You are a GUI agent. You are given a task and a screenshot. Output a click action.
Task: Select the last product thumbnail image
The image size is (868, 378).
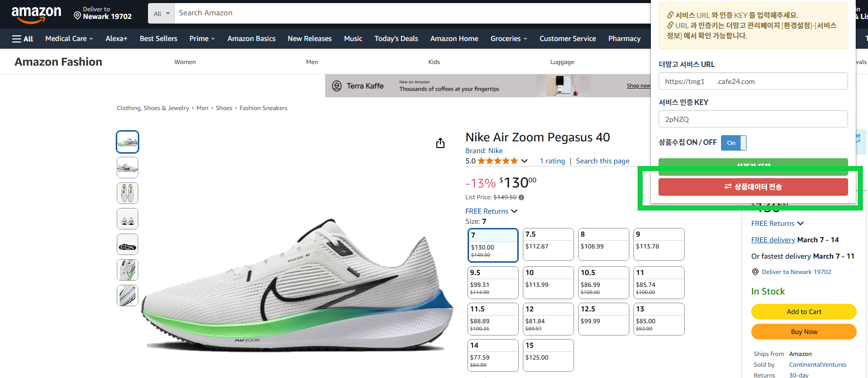(x=128, y=296)
